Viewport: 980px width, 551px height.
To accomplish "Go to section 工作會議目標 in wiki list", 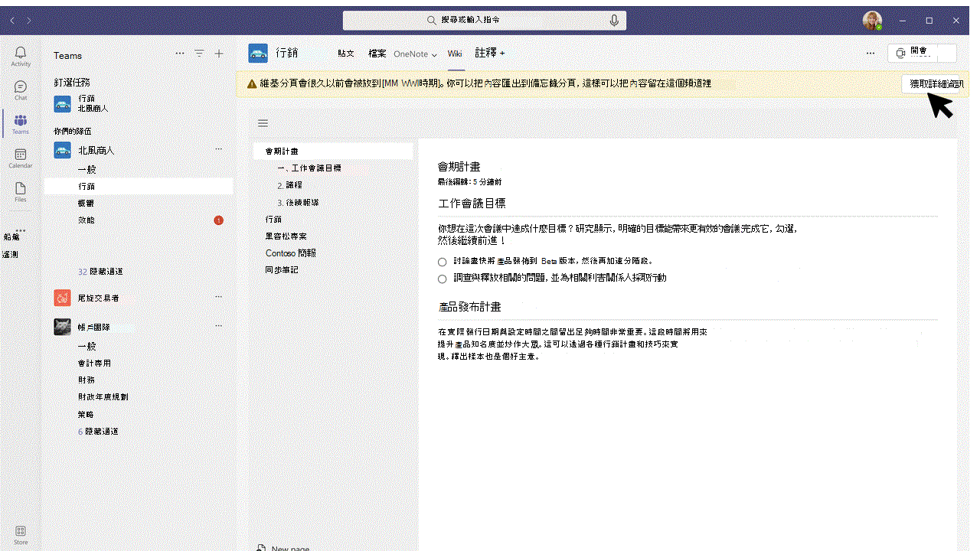I will coord(309,168).
